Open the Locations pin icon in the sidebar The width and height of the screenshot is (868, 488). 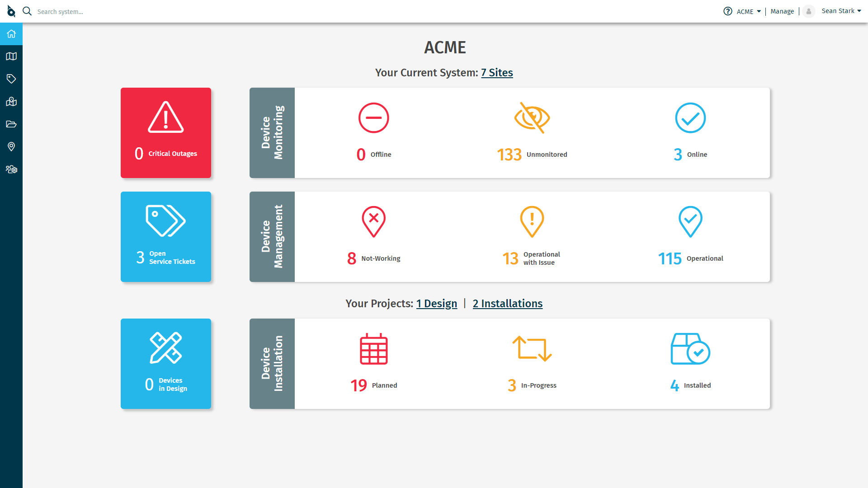11,146
